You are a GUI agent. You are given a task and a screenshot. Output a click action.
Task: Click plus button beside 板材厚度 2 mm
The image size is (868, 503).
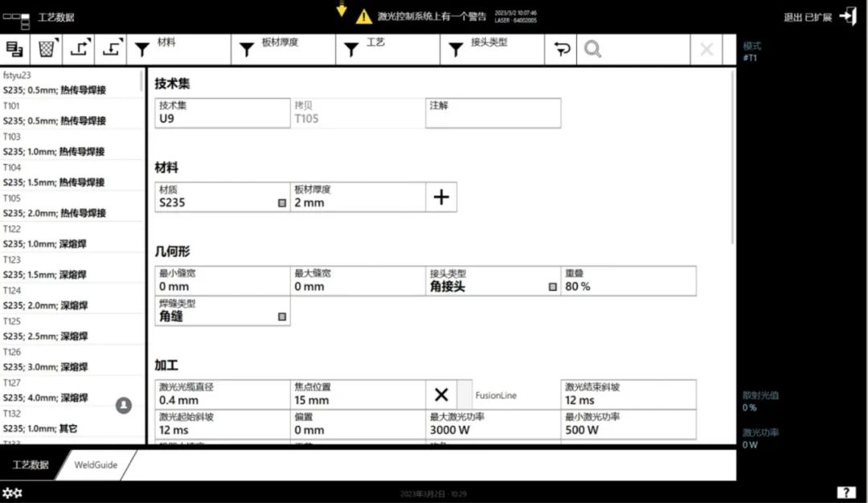pos(441,197)
